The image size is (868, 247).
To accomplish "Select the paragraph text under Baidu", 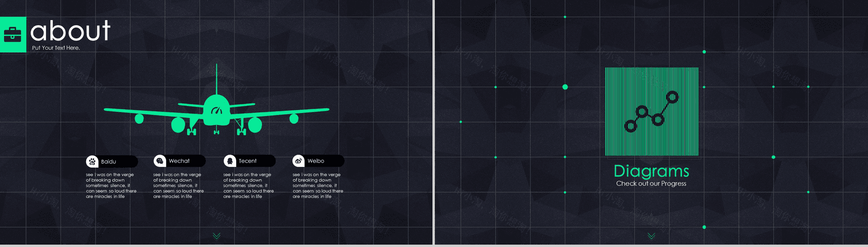I will 111,186.
